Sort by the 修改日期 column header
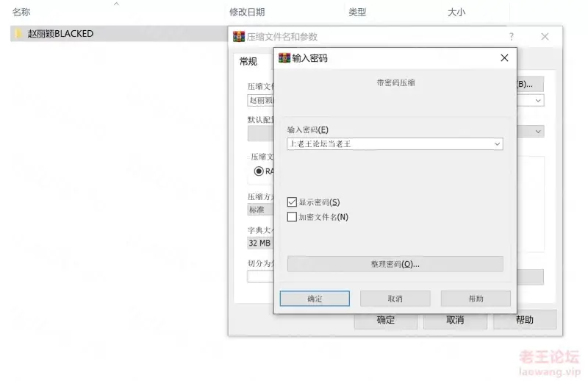 [247, 13]
